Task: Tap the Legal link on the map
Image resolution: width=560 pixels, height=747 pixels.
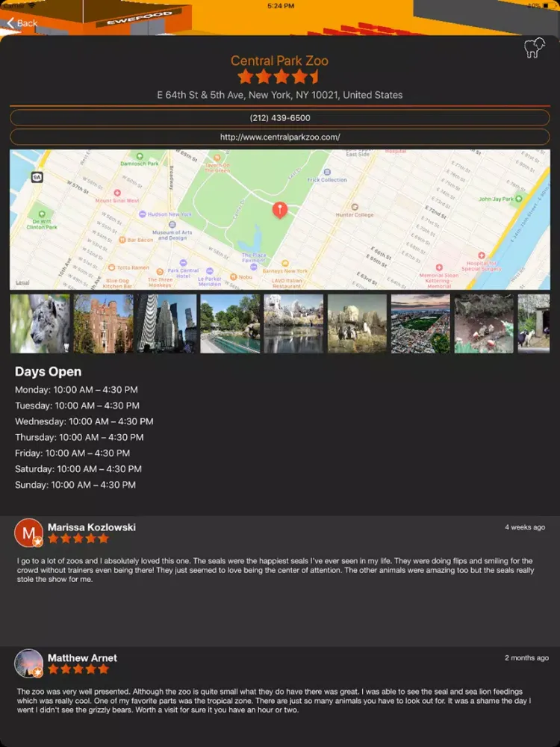Action: 22,282
